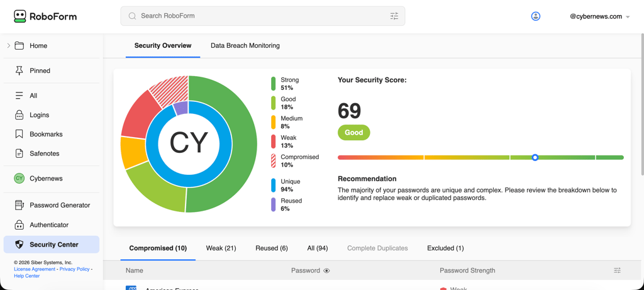Select the All (94) tab
Screen dimensions: 644x290
point(318,248)
